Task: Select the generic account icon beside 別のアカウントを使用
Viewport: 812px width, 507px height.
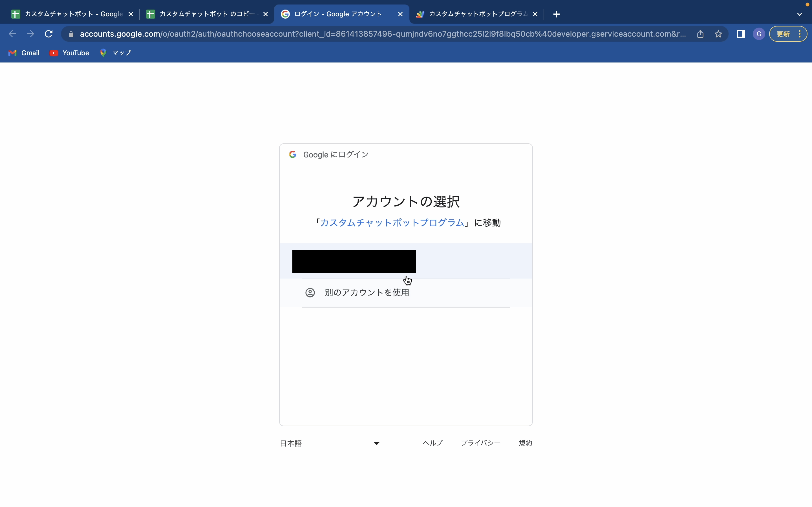Action: (310, 292)
